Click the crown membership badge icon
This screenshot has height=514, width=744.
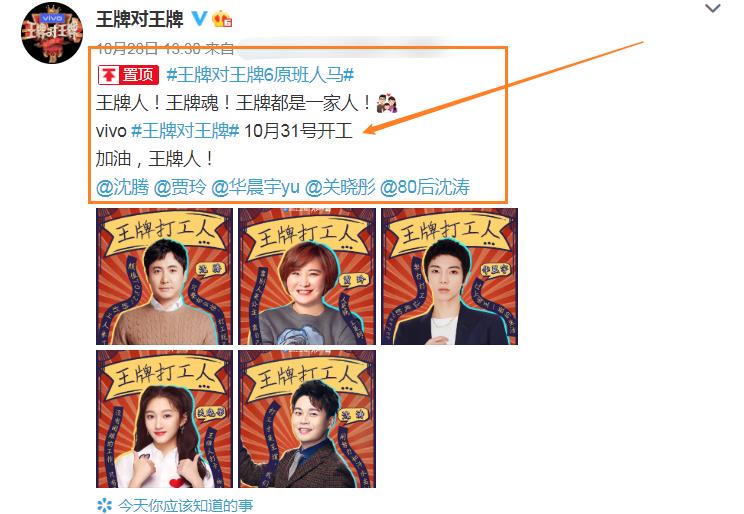pos(222,19)
